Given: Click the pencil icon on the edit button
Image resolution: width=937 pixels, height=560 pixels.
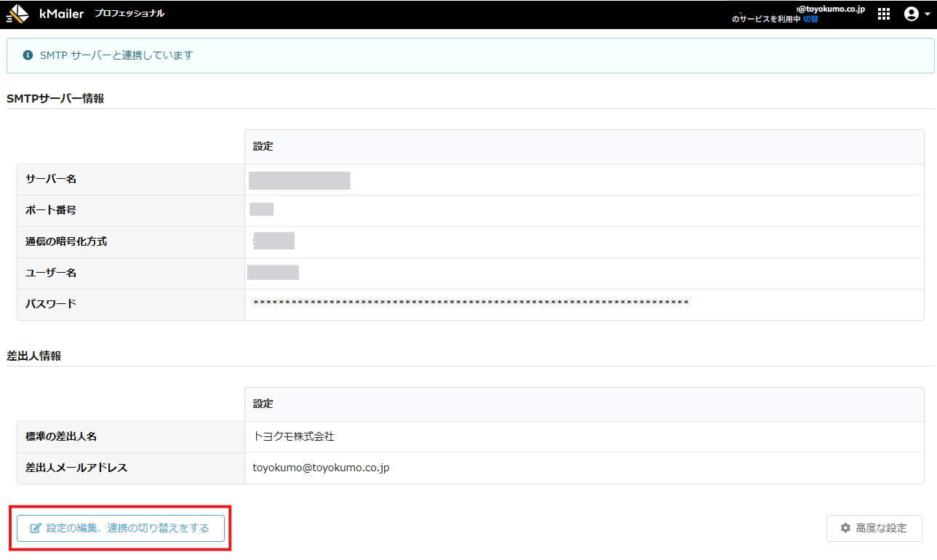Looking at the screenshot, I should tap(35, 529).
